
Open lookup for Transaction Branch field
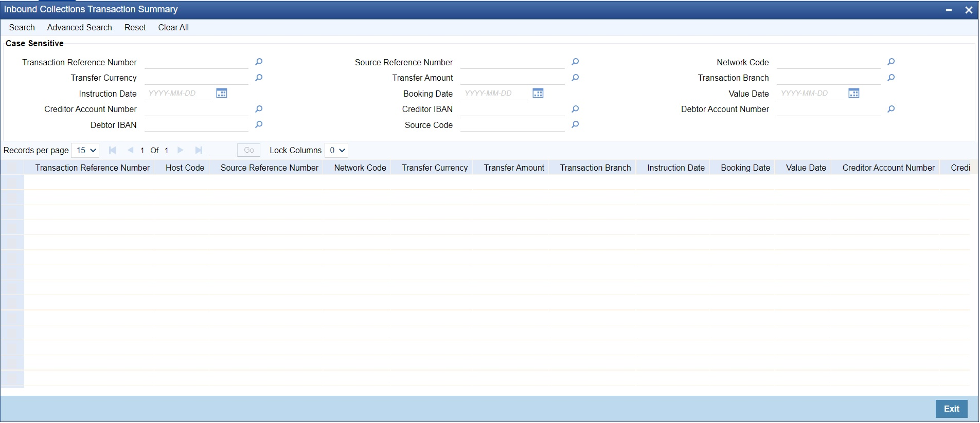[x=891, y=78]
